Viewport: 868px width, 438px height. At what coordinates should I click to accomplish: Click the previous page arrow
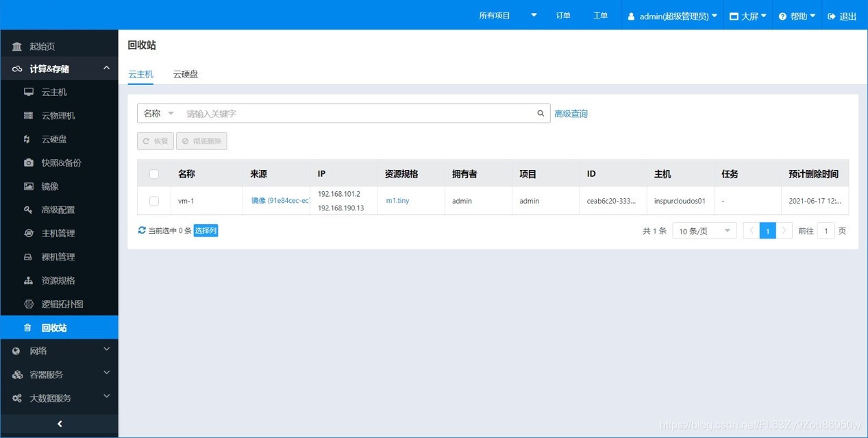coord(752,231)
